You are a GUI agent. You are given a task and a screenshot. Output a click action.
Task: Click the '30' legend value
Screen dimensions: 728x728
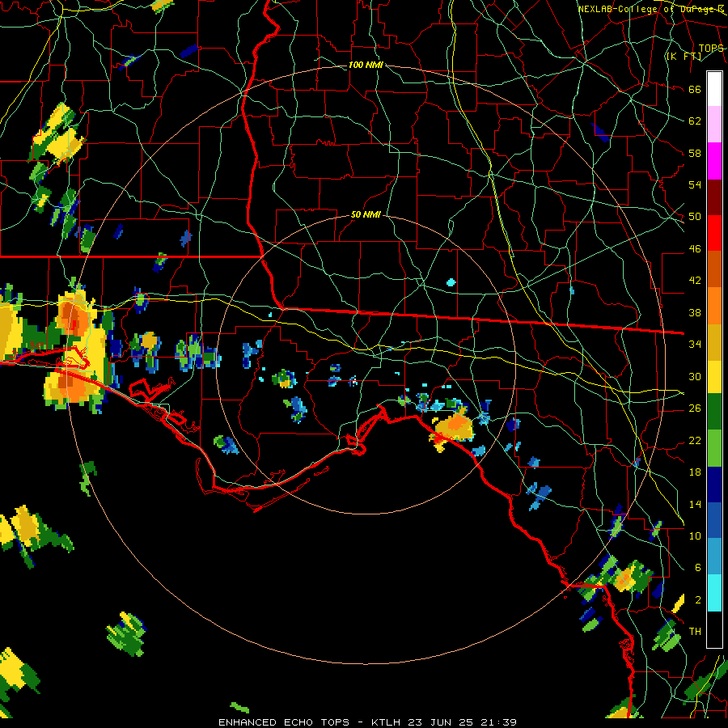695,376
